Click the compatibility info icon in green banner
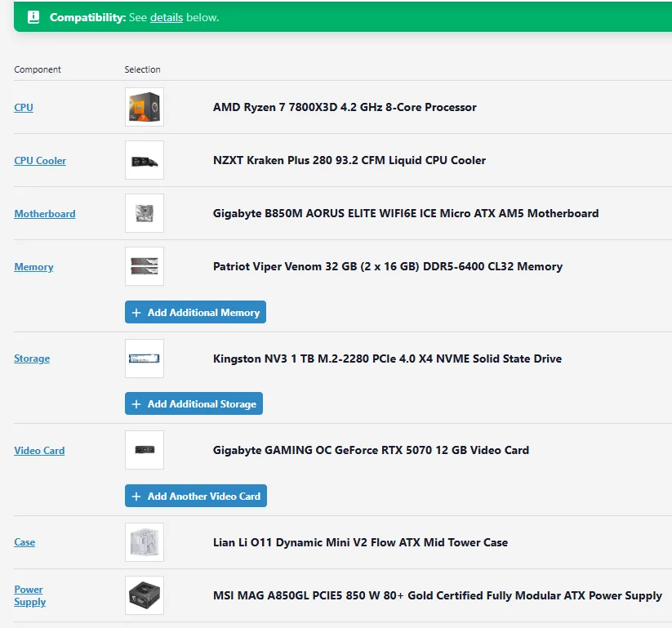This screenshot has width=672, height=628. point(33,17)
